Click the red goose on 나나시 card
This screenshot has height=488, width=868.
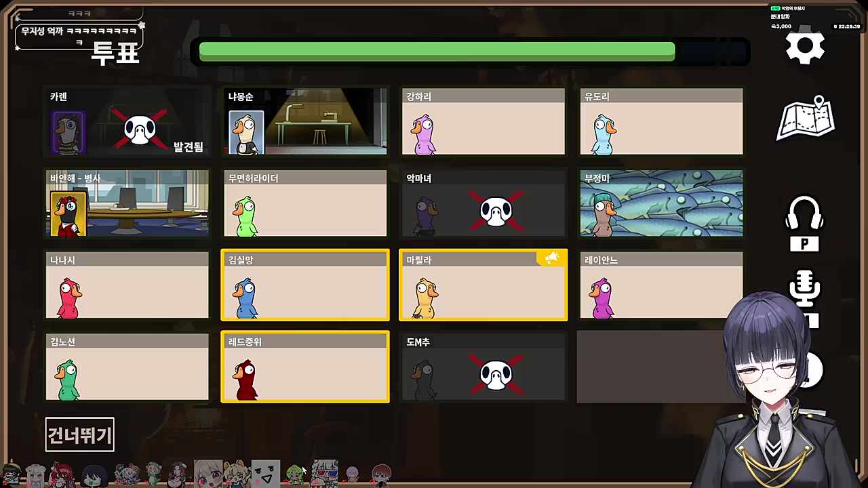pyautogui.click(x=68, y=298)
